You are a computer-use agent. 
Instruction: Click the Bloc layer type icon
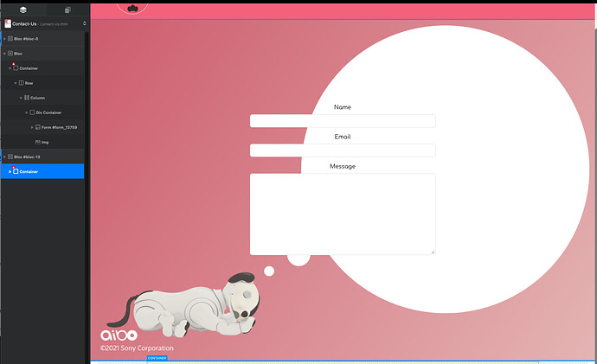click(10, 54)
